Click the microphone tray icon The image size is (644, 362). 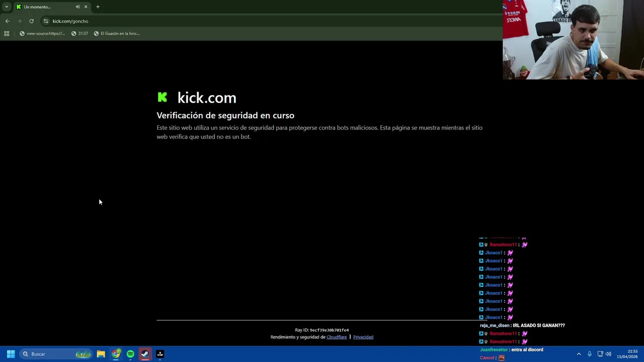590,354
